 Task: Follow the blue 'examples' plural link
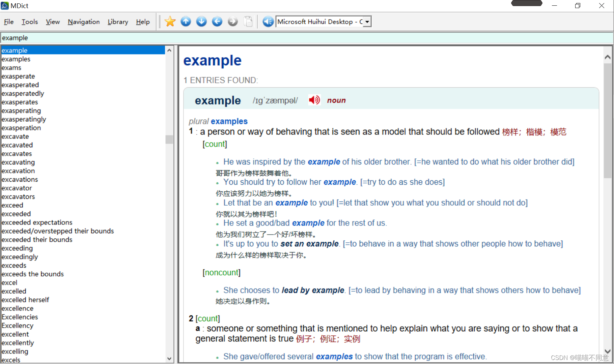(229, 121)
